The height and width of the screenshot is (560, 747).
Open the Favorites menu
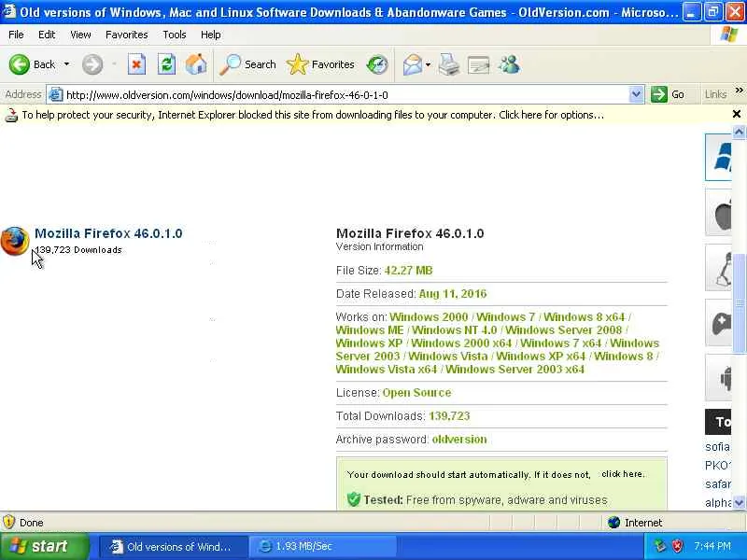(x=127, y=35)
